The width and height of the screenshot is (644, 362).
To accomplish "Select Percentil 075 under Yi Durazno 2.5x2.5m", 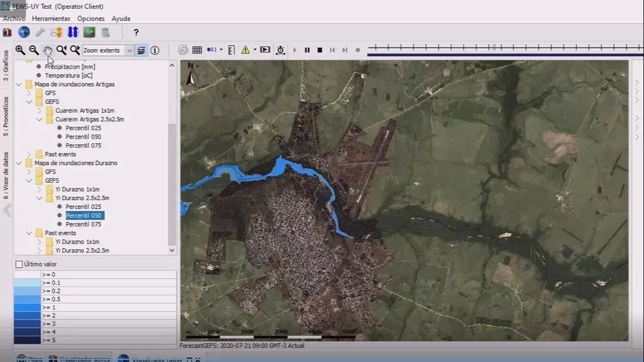I will pyautogui.click(x=83, y=224).
